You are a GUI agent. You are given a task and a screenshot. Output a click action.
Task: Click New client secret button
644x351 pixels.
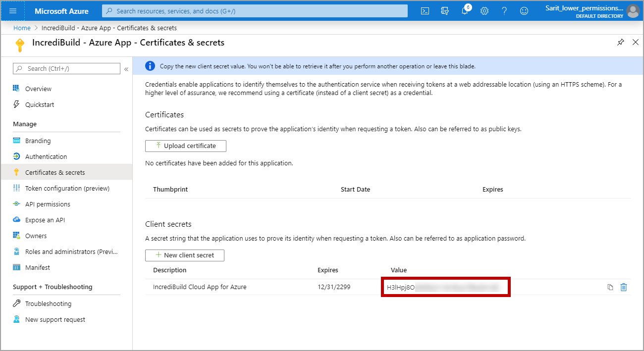(x=185, y=255)
